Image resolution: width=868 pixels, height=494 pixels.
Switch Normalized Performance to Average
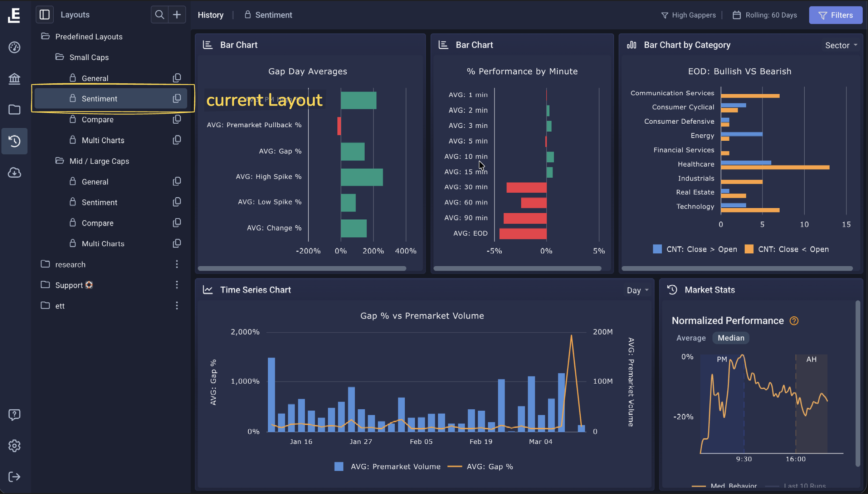[x=691, y=338]
